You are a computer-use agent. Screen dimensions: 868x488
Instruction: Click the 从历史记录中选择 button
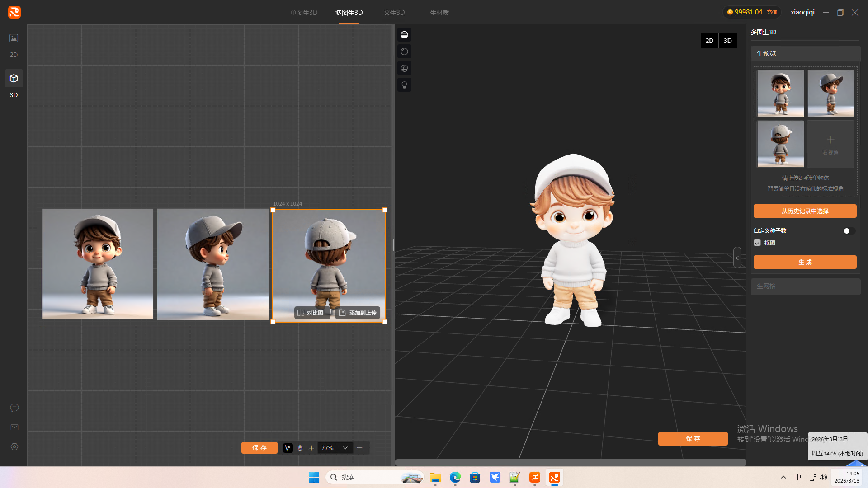(x=805, y=211)
